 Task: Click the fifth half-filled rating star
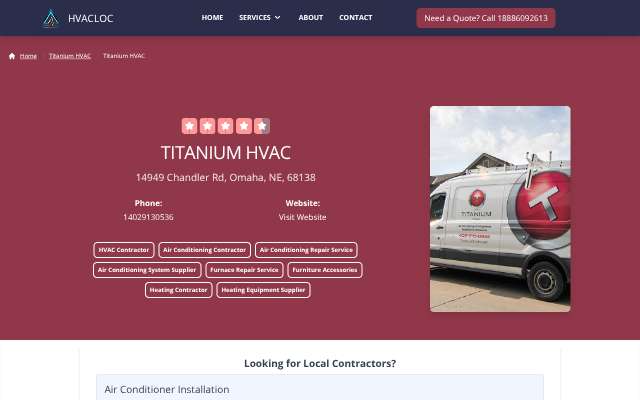(x=262, y=126)
